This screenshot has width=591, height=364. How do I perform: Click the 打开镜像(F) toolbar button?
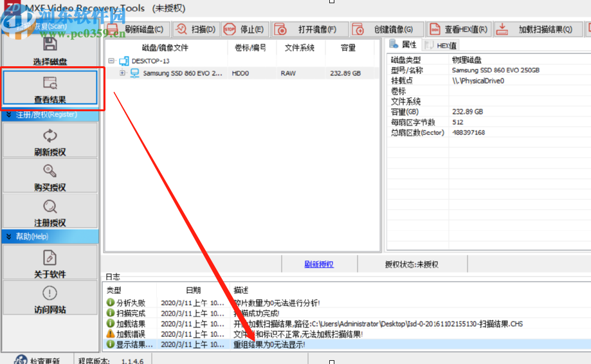tap(309, 30)
